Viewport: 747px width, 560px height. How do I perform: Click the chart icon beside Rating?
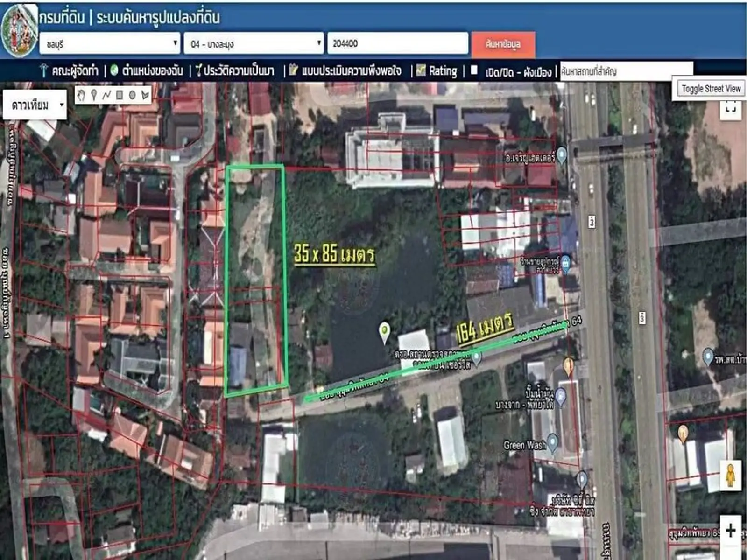point(421,70)
